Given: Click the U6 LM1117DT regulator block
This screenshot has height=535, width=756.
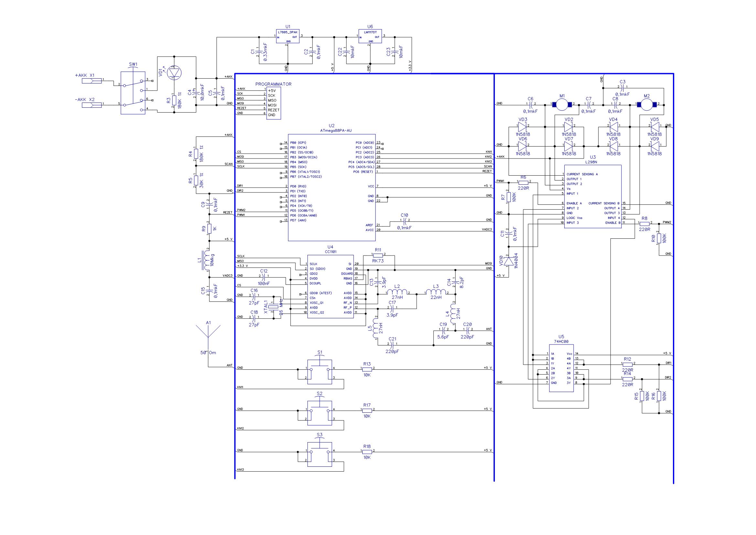Looking at the screenshot, I should [370, 37].
